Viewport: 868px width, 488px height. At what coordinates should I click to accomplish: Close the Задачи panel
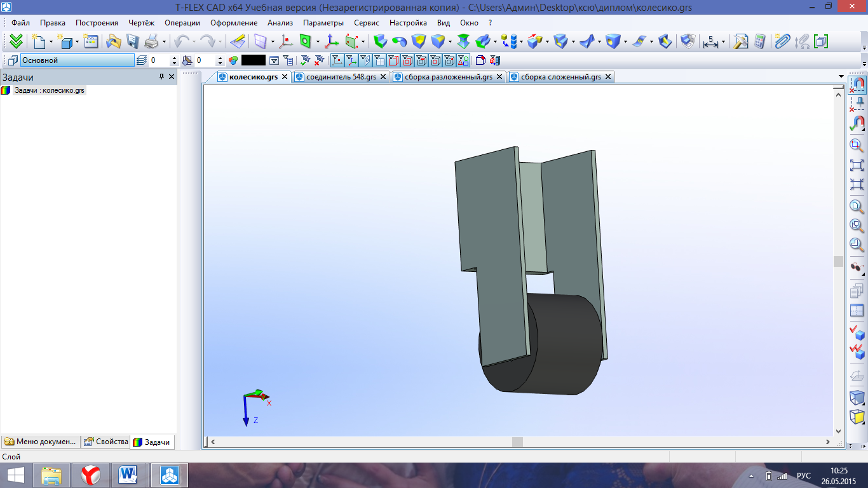pos(172,77)
